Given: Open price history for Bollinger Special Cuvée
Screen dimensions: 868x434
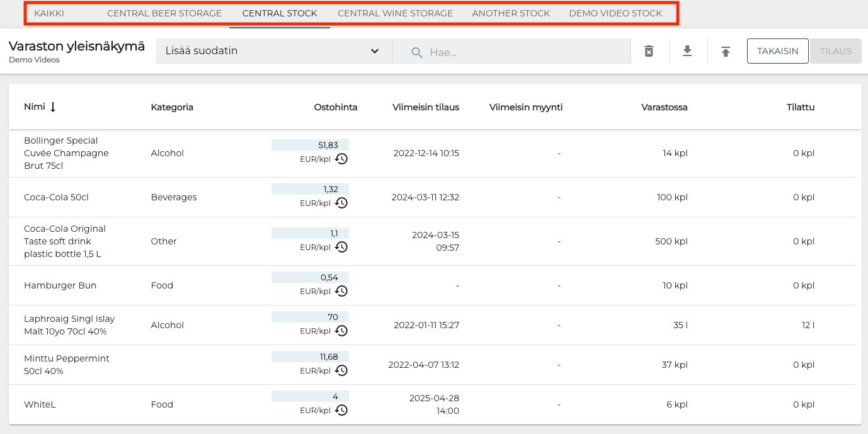Looking at the screenshot, I should [341, 159].
